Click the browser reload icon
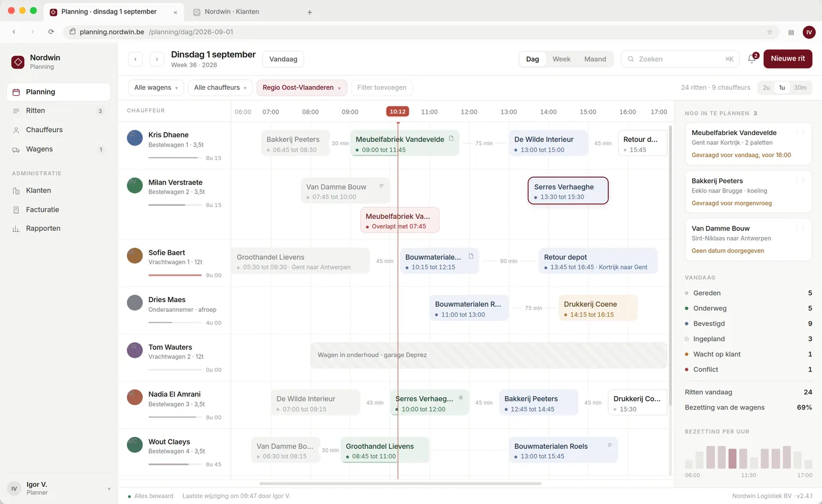The width and height of the screenshot is (822, 504). point(51,32)
